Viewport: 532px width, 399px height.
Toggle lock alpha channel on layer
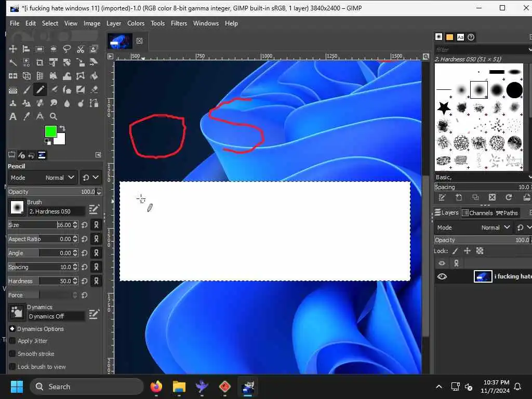pos(480,251)
